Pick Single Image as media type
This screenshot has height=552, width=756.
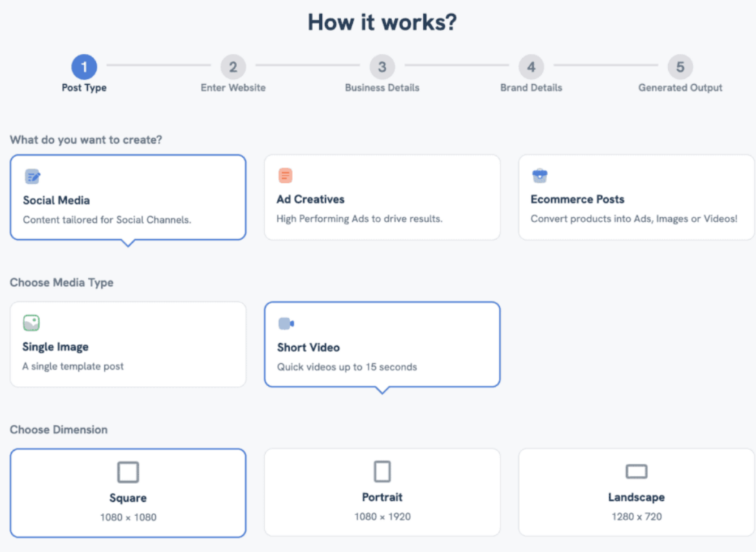click(x=128, y=345)
